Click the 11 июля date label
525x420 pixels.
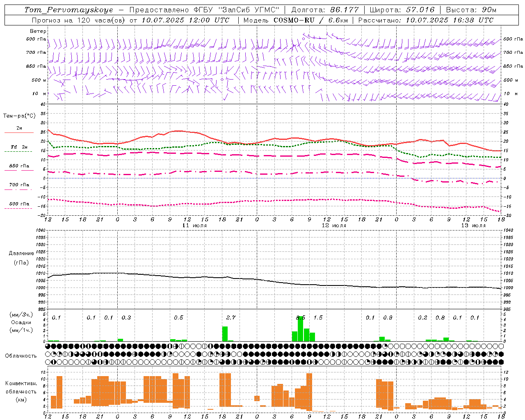click(x=194, y=226)
